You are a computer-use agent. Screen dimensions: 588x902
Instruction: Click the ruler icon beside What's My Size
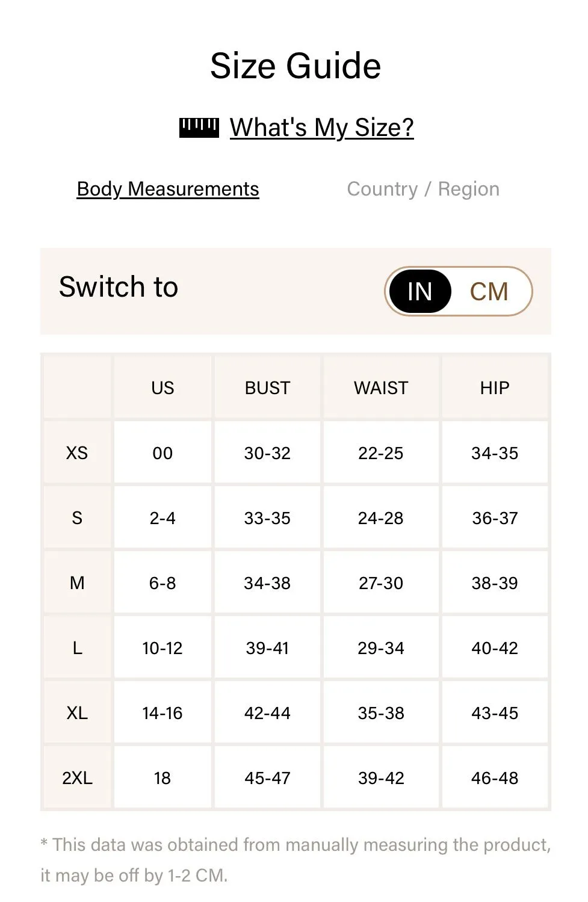tap(199, 128)
